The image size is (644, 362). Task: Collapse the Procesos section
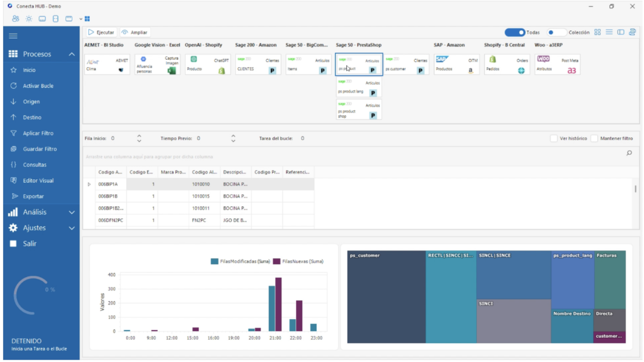click(x=72, y=54)
